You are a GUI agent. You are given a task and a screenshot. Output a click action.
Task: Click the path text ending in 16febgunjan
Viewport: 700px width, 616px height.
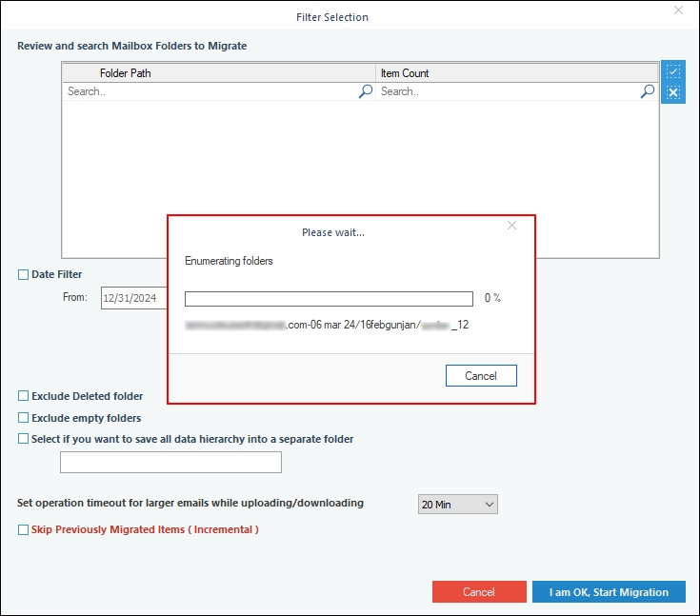327,325
